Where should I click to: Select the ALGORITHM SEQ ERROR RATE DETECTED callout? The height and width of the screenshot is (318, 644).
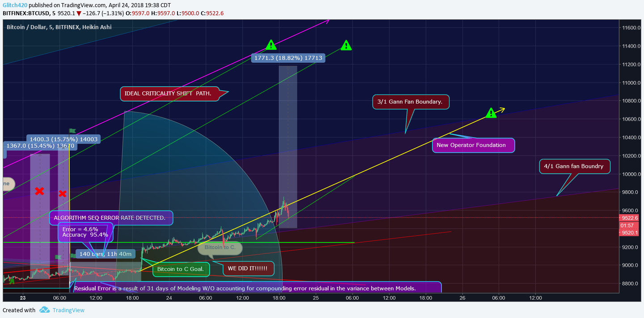111,218
